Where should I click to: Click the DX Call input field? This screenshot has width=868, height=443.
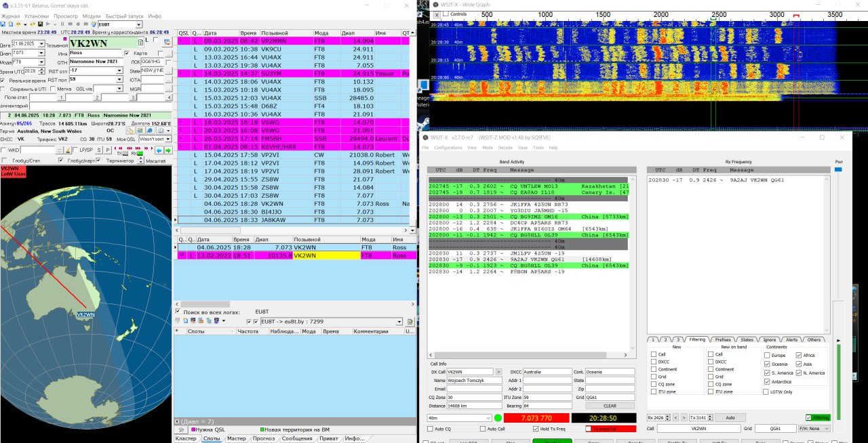point(469,371)
